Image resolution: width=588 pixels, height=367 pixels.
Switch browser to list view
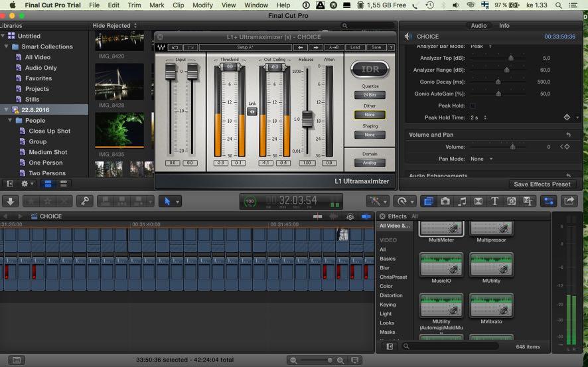pos(63,184)
